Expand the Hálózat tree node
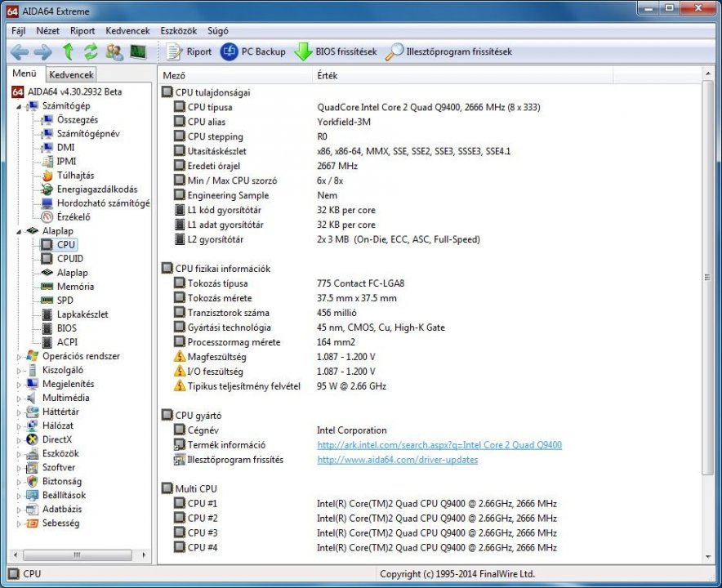The width and height of the screenshot is (722, 588). coord(19,426)
